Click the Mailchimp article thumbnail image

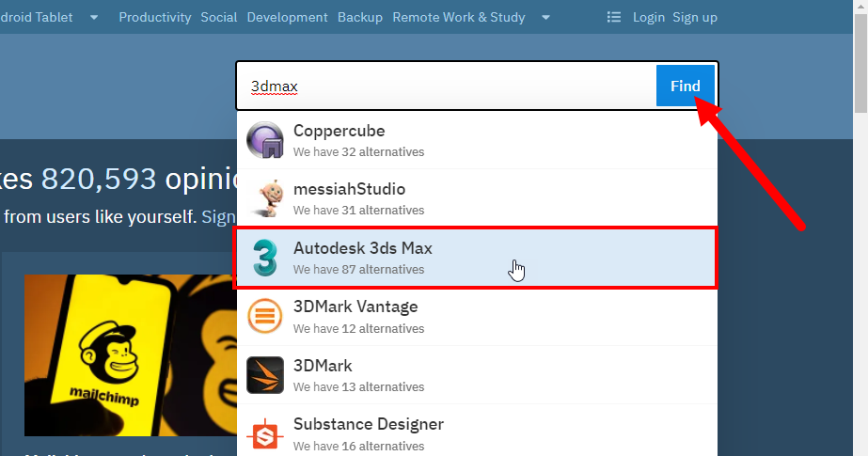coord(131,355)
